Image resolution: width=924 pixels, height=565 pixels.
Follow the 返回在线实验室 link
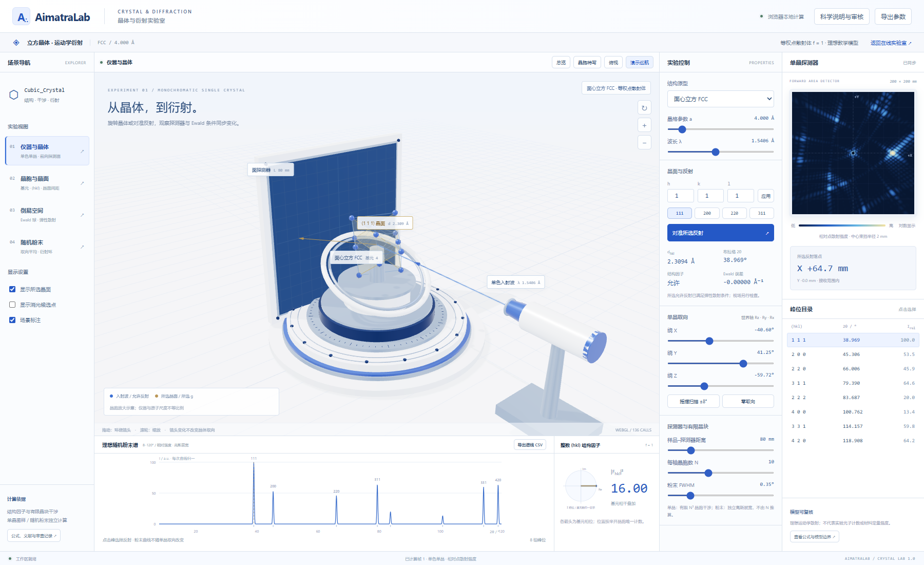click(x=891, y=43)
